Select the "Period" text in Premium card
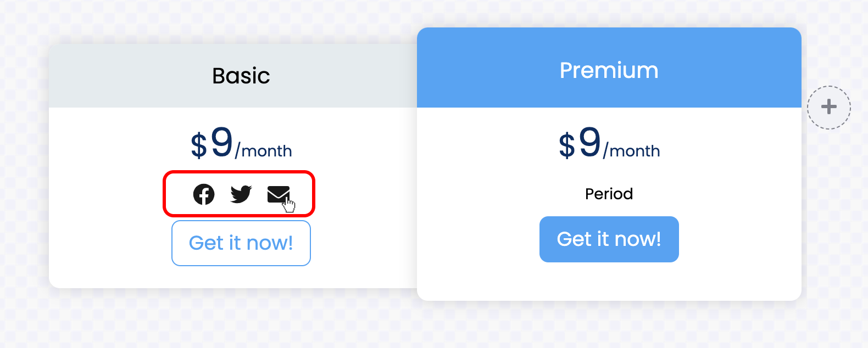Screen dimensions: 868x348 tap(609, 194)
